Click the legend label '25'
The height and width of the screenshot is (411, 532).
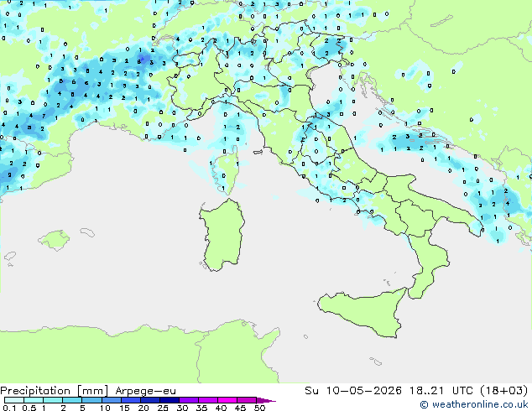163,408
